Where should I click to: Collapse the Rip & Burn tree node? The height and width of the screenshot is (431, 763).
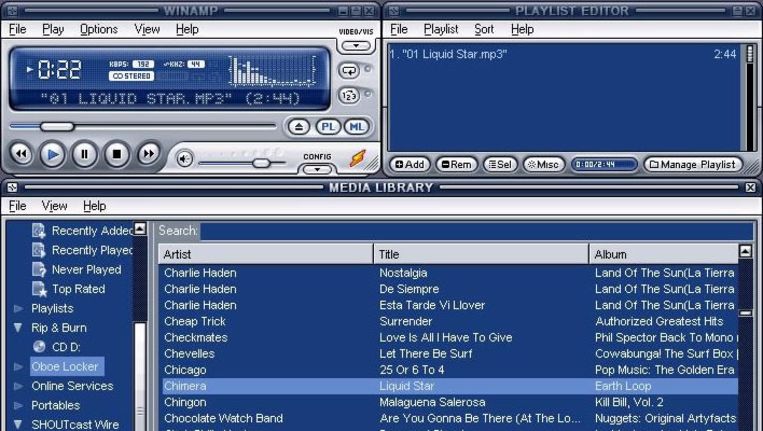point(18,328)
